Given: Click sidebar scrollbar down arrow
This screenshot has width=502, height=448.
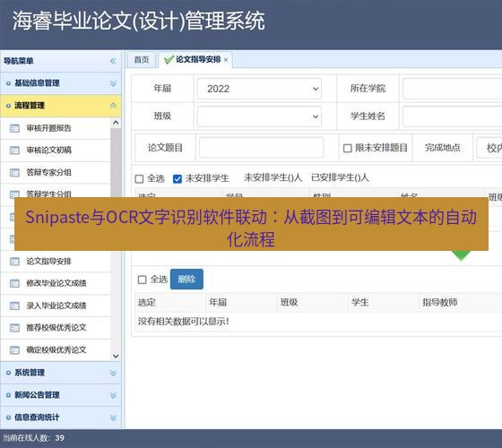Looking at the screenshot, I should pyautogui.click(x=116, y=356).
